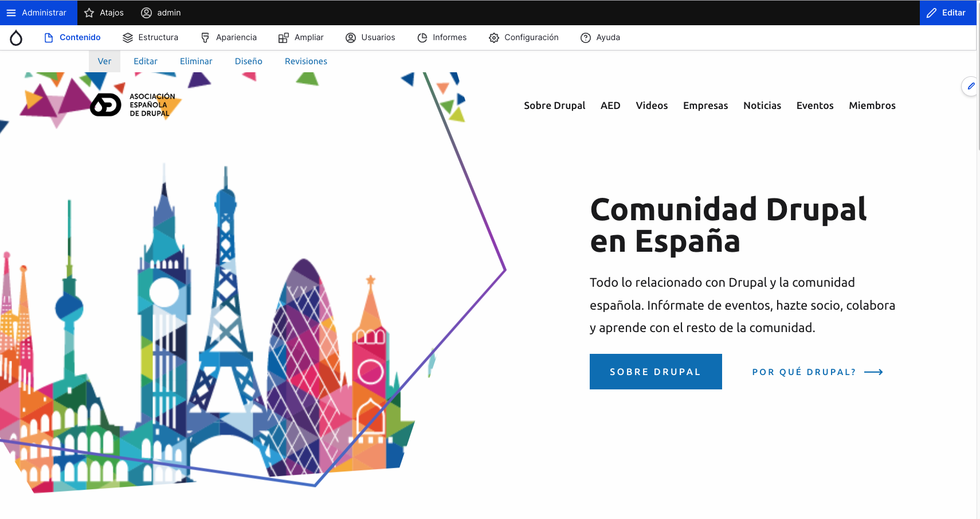Open the Informes admin menu

coord(442,37)
